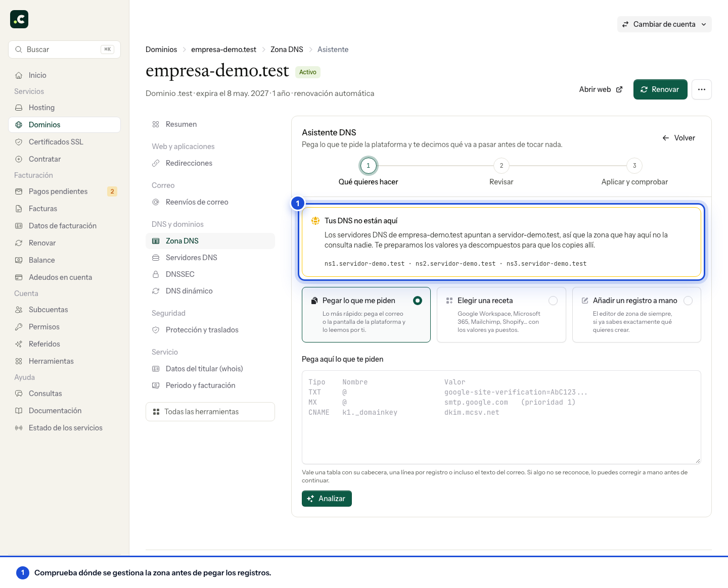728x588 pixels.
Task: Select 'Añadir un registro a mano' radio
Action: [688, 301]
